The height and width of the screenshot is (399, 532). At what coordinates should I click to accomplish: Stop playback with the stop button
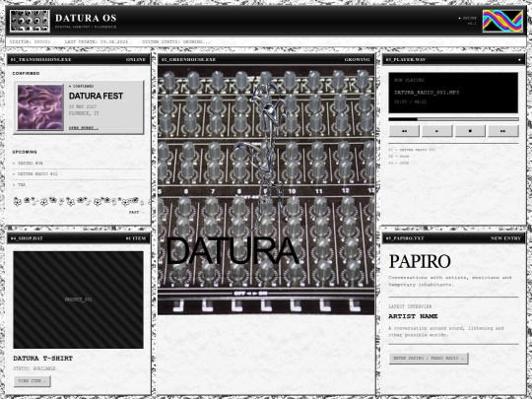470,131
